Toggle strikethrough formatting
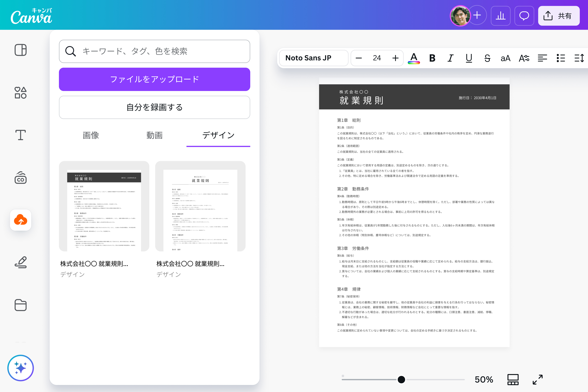 487,58
